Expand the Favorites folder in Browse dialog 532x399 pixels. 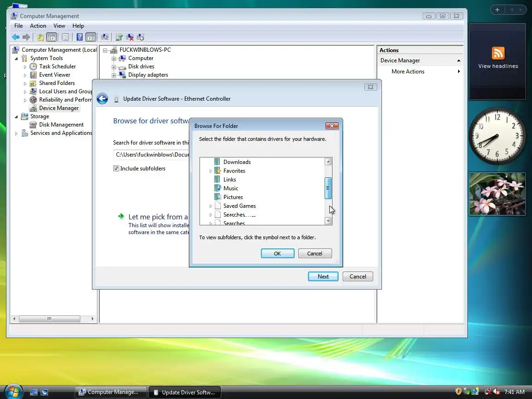[211, 171]
